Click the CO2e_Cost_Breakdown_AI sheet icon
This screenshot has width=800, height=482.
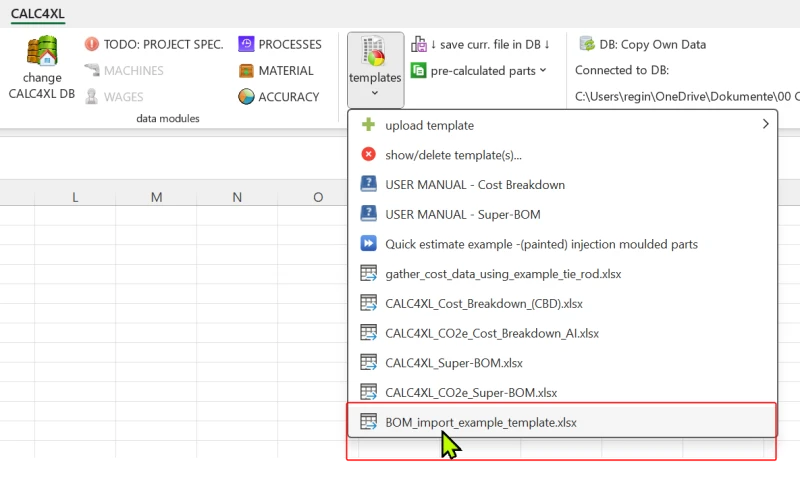click(368, 332)
